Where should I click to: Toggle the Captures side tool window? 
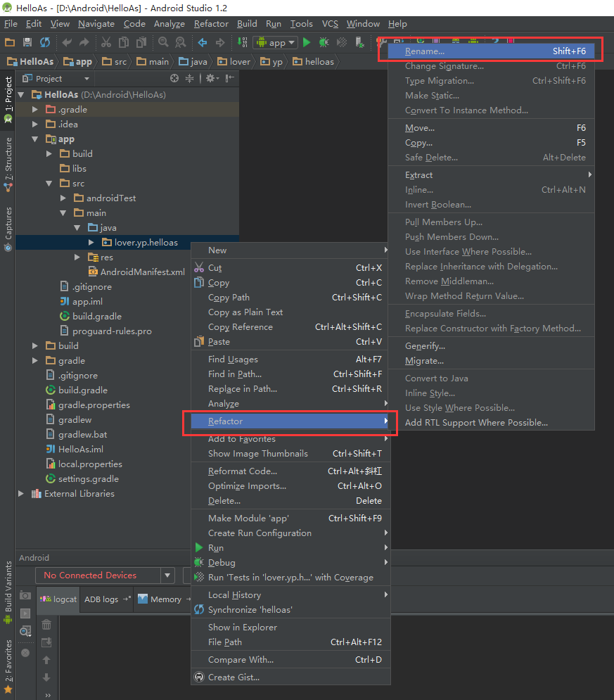tap(8, 229)
